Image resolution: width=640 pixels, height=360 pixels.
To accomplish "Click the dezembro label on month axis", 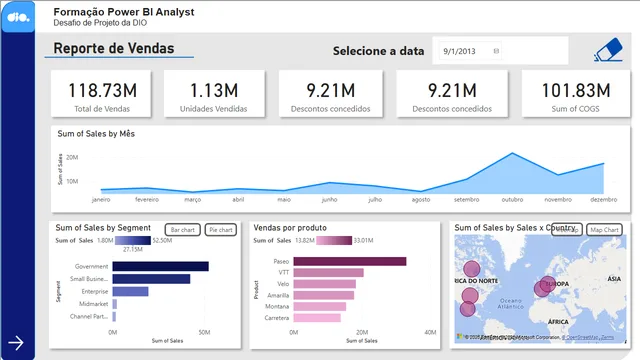I will click(x=604, y=200).
